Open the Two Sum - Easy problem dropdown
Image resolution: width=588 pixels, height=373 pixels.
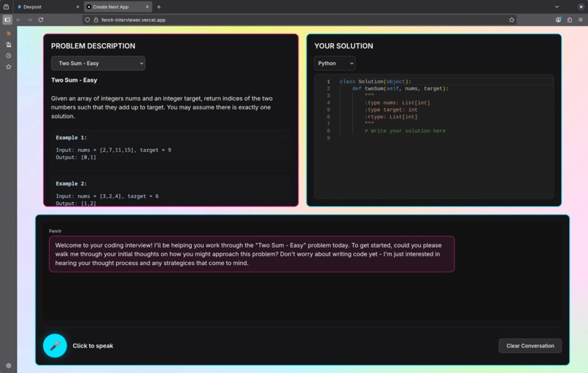[x=98, y=64]
